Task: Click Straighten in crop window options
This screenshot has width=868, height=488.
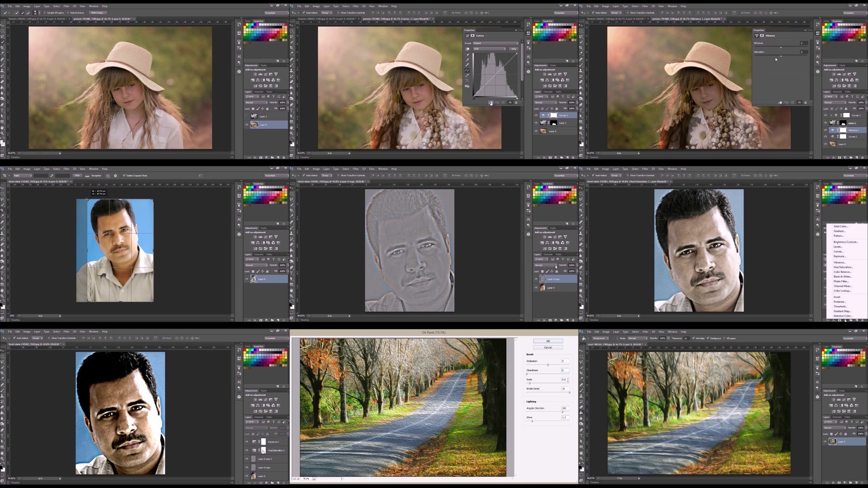Action: [x=94, y=176]
